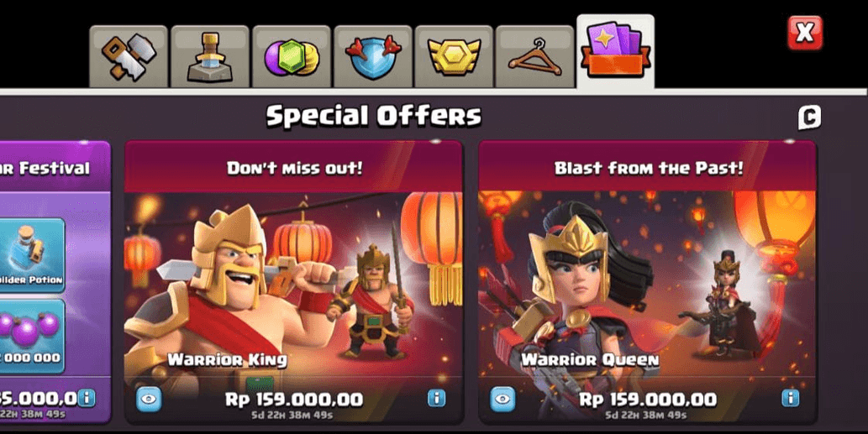Show info for Warrior Queen offer
The image size is (868, 434).
(x=791, y=398)
